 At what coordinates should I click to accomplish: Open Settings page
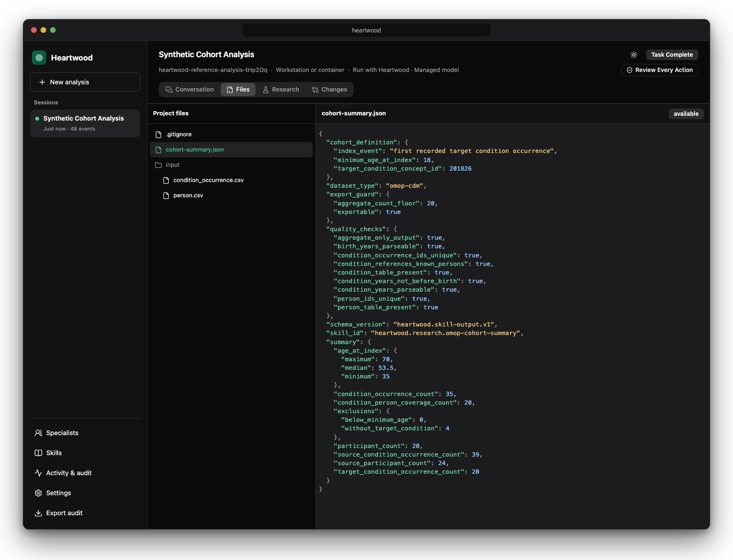85,493
